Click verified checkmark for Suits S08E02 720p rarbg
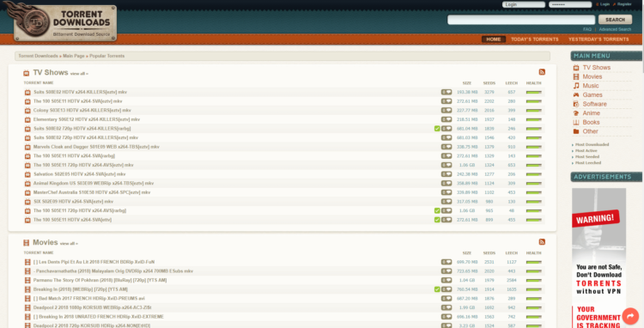 pos(437,129)
